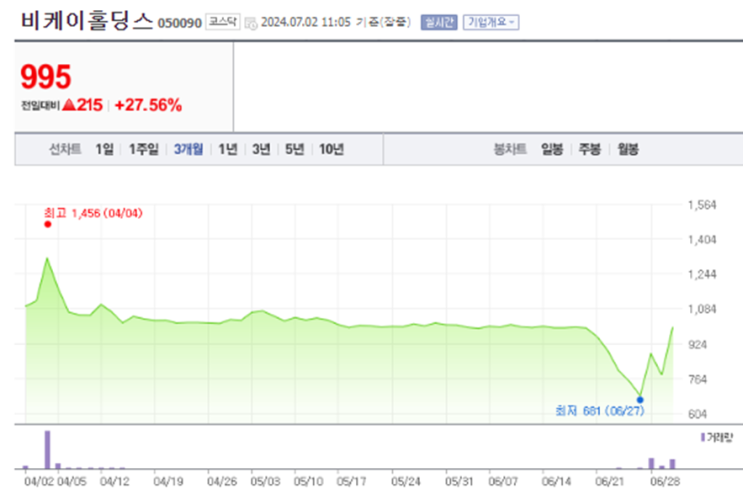Select the 5년 line chart period
The image size is (743, 500).
pos(294,149)
